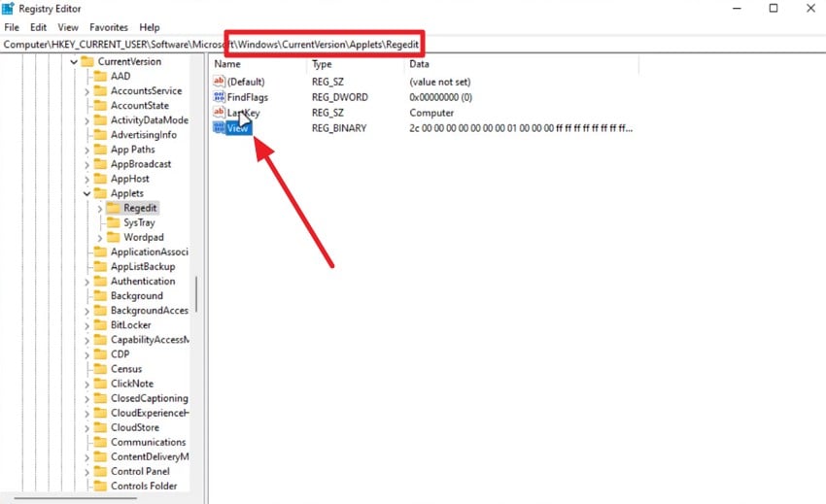
Task: Select the Controls Folder folder icon
Action: tap(100, 486)
